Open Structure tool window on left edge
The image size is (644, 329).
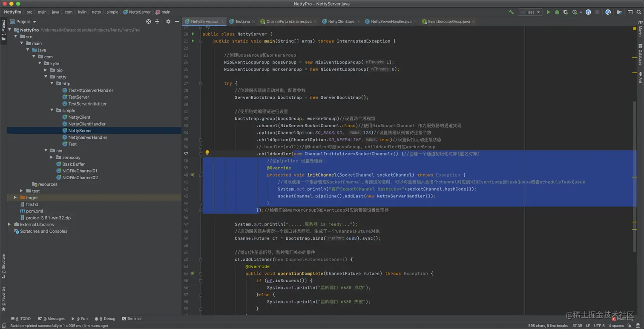click(3, 266)
